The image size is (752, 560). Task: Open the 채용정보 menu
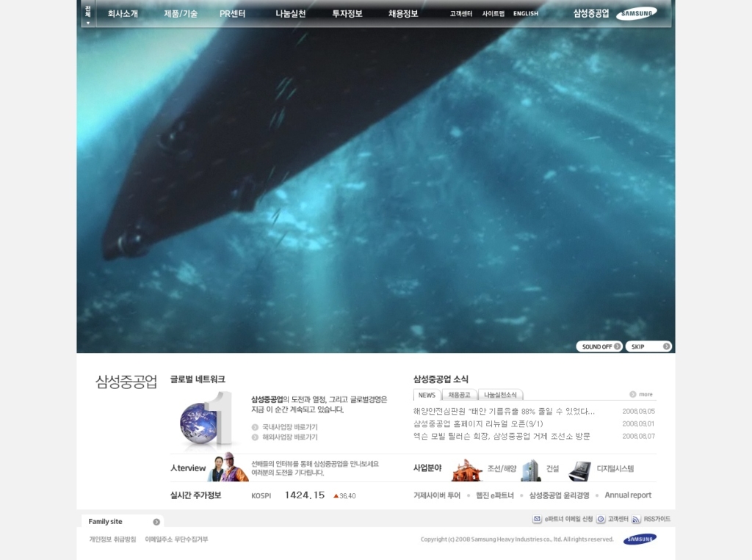point(403,14)
